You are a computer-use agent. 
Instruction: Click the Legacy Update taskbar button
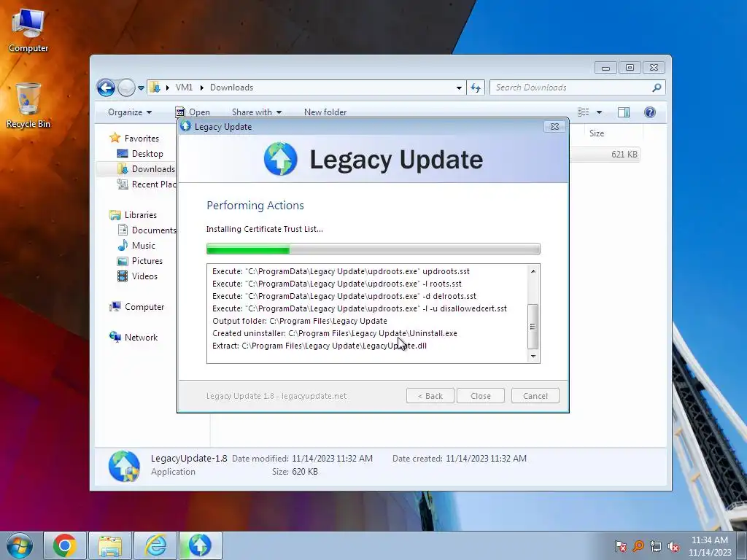(200, 545)
